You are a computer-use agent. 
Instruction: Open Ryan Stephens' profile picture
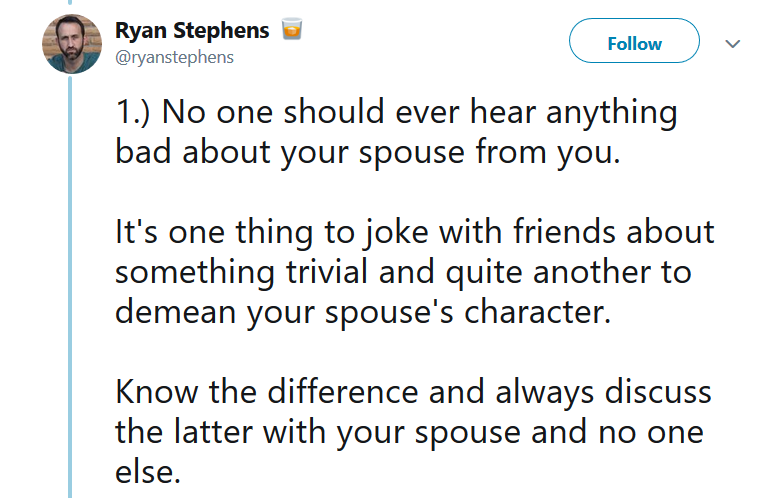tap(72, 44)
